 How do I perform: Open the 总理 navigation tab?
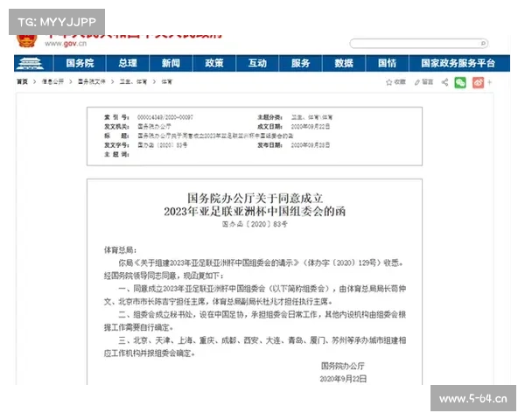pos(128,64)
